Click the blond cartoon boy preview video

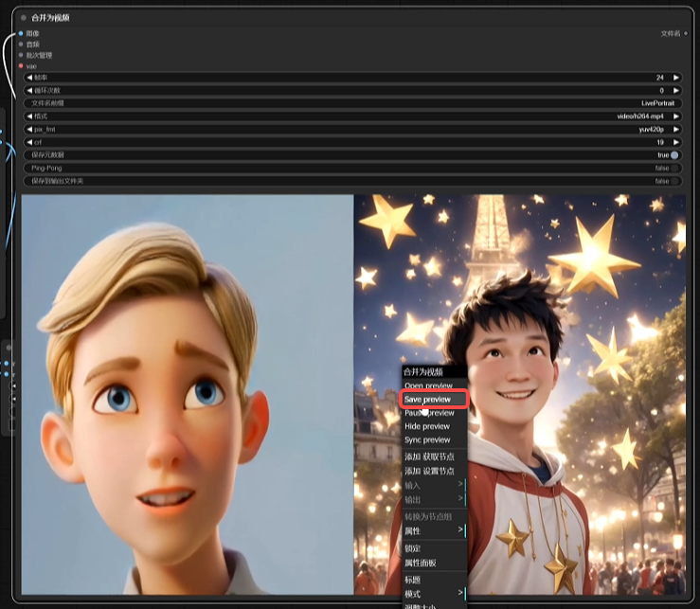click(188, 395)
